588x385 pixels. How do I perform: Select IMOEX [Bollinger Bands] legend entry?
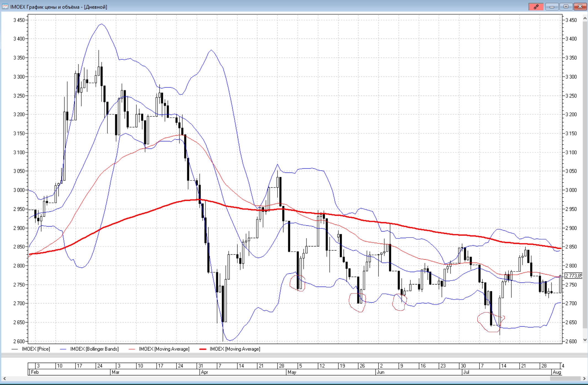(x=94, y=349)
